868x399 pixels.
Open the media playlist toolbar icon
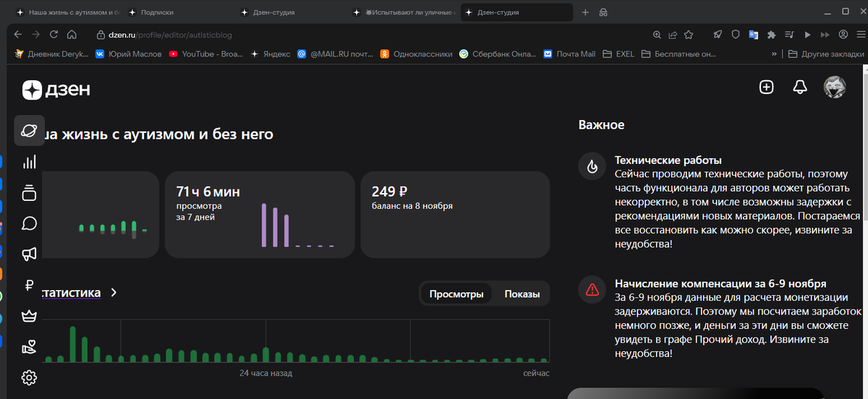click(x=789, y=35)
